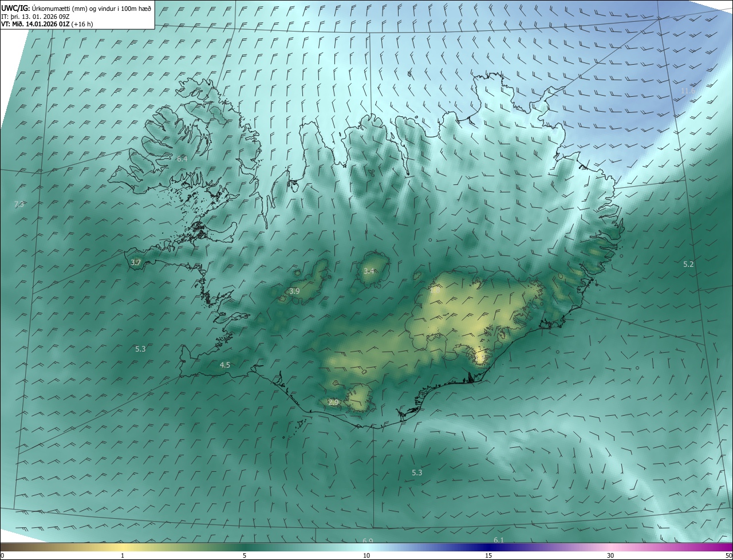
Task: Click the 5 tick label on the color scale
Action: 245,555
